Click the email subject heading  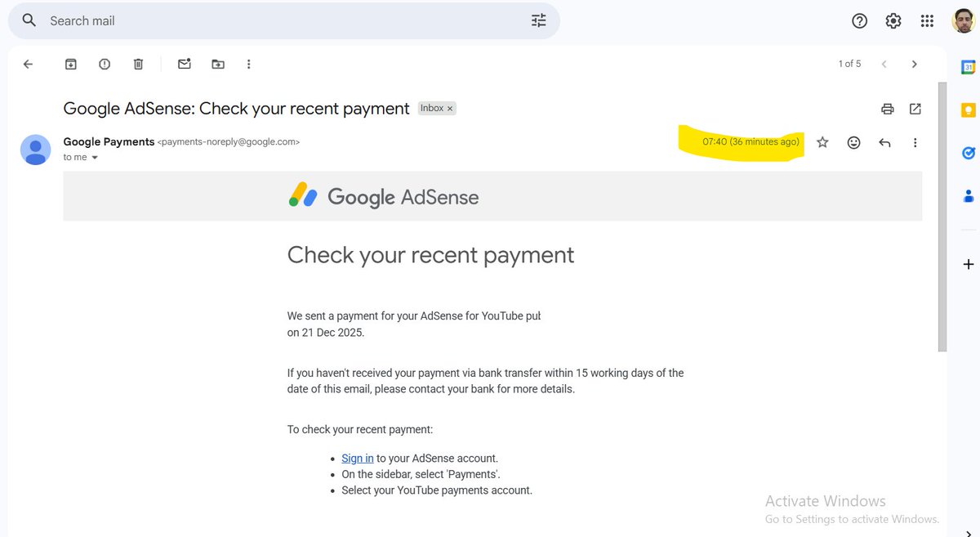click(x=237, y=109)
